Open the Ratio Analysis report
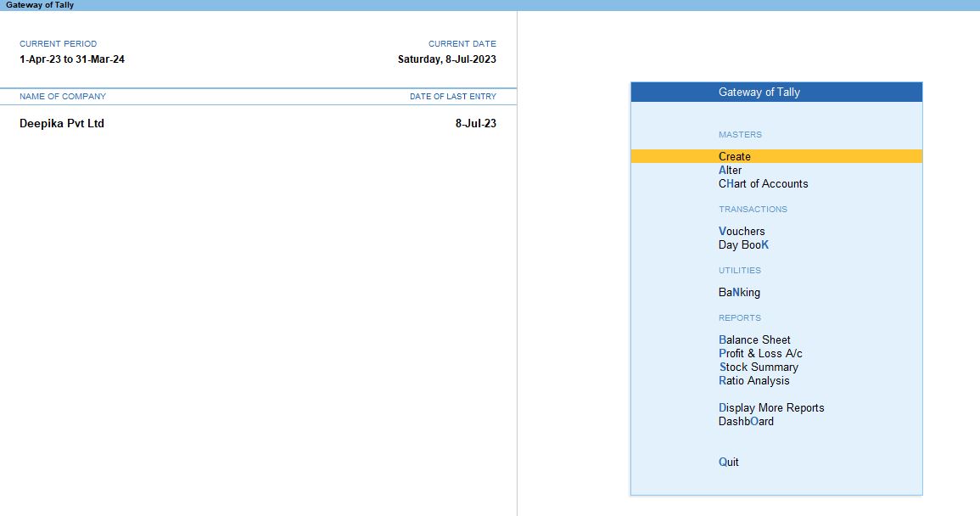The height and width of the screenshot is (516, 980). coord(753,380)
